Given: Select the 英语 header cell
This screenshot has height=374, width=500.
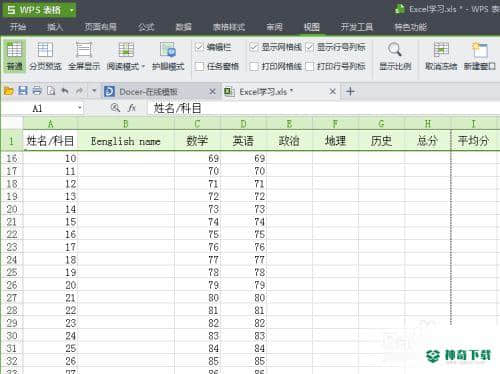Looking at the screenshot, I should [243, 141].
